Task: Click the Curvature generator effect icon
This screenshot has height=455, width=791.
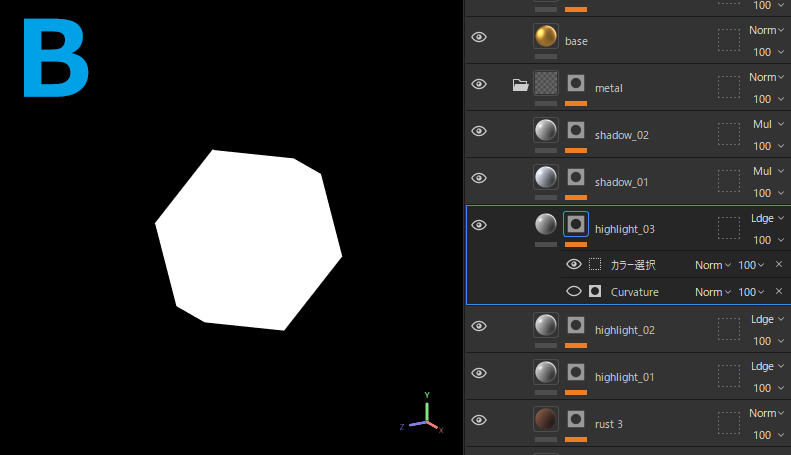Action: tap(595, 292)
